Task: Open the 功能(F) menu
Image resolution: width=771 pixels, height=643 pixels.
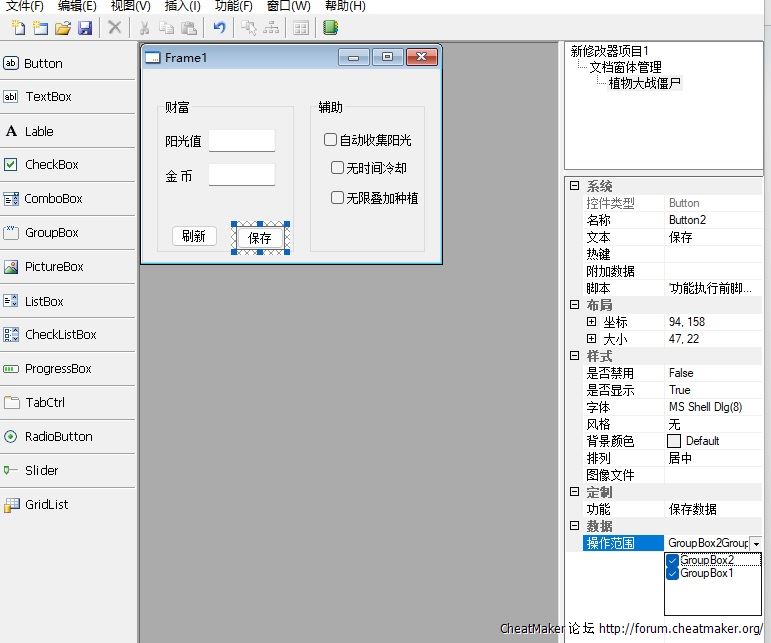Action: [234, 6]
